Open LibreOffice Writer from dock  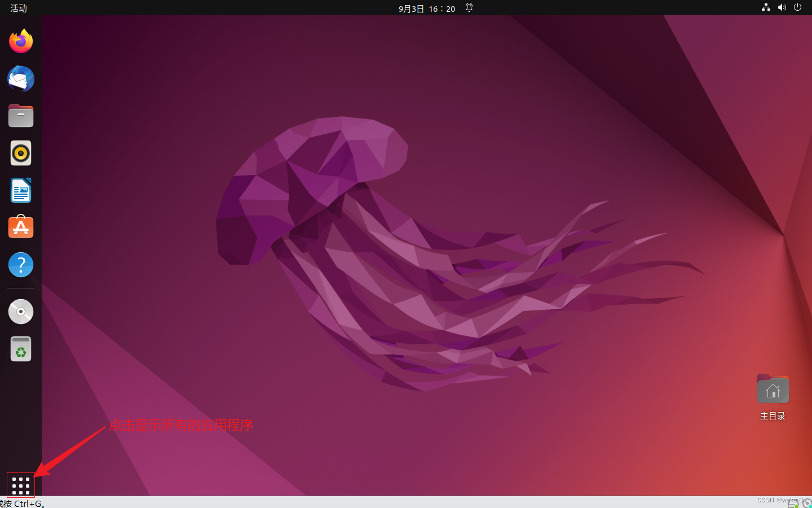pos(21,190)
